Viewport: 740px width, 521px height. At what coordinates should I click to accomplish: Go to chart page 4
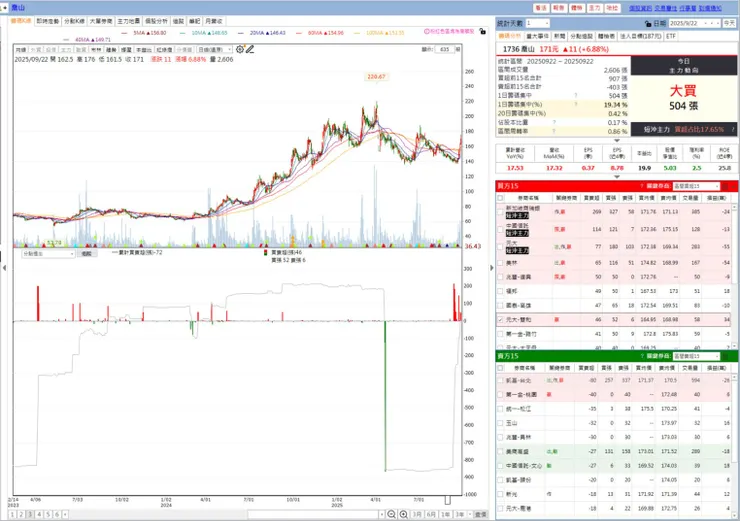39,514
